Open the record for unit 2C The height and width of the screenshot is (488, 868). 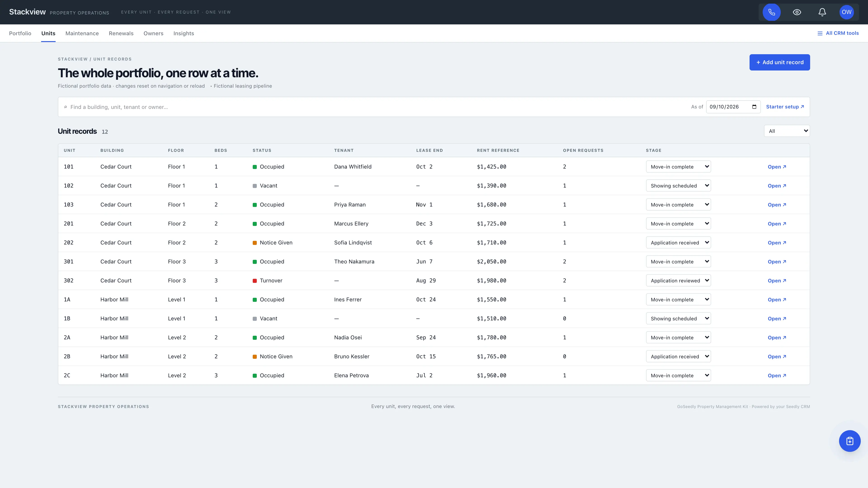pyautogui.click(x=777, y=375)
